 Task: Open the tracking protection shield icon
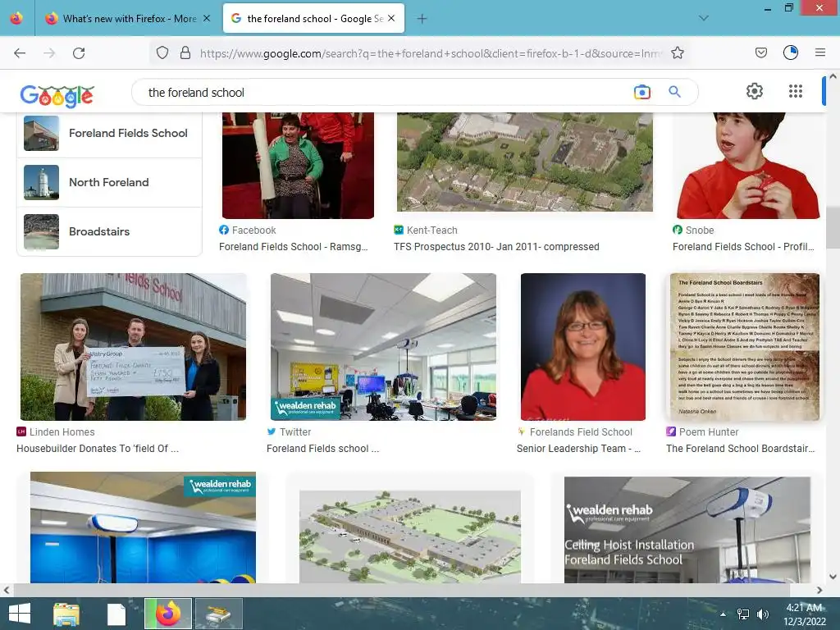click(162, 52)
